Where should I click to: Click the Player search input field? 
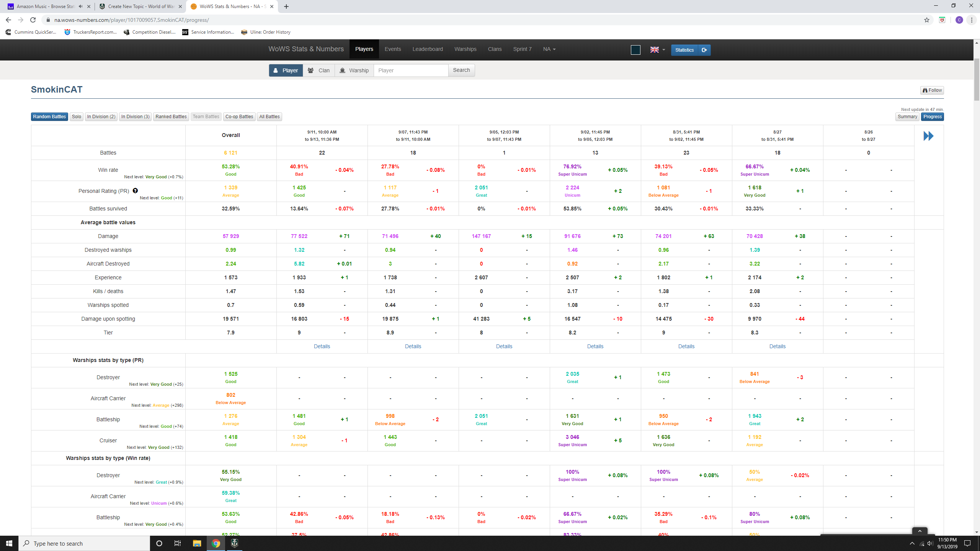click(411, 70)
